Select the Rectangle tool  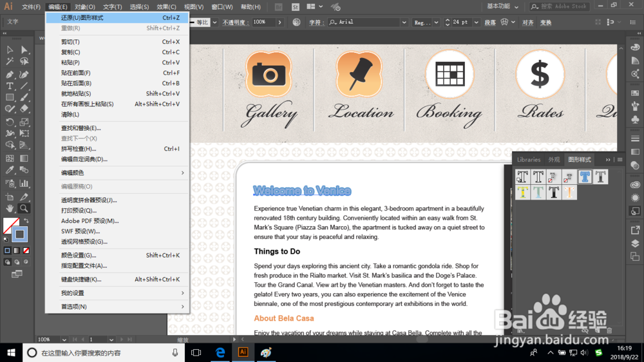[x=10, y=97]
